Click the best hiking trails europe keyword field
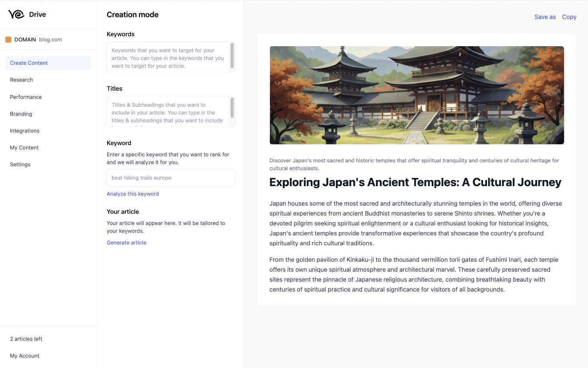The image size is (588, 368). point(171,178)
